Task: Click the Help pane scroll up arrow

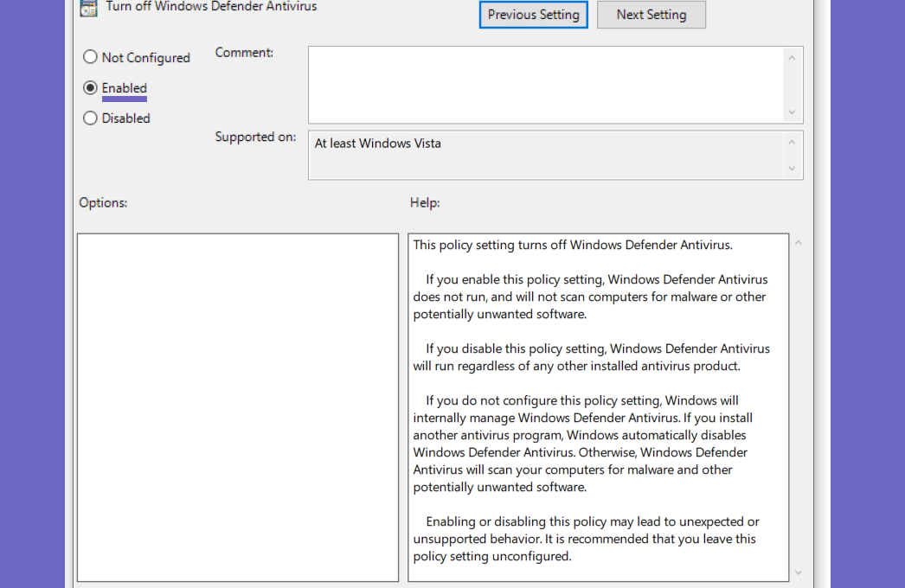Action: pos(799,243)
